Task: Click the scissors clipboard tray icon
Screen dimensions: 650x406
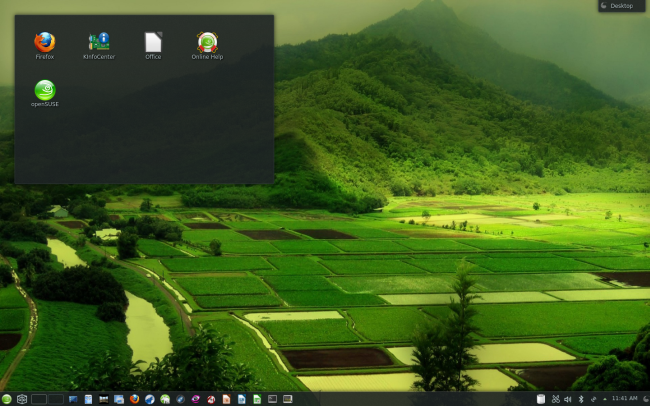Action: 555,399
